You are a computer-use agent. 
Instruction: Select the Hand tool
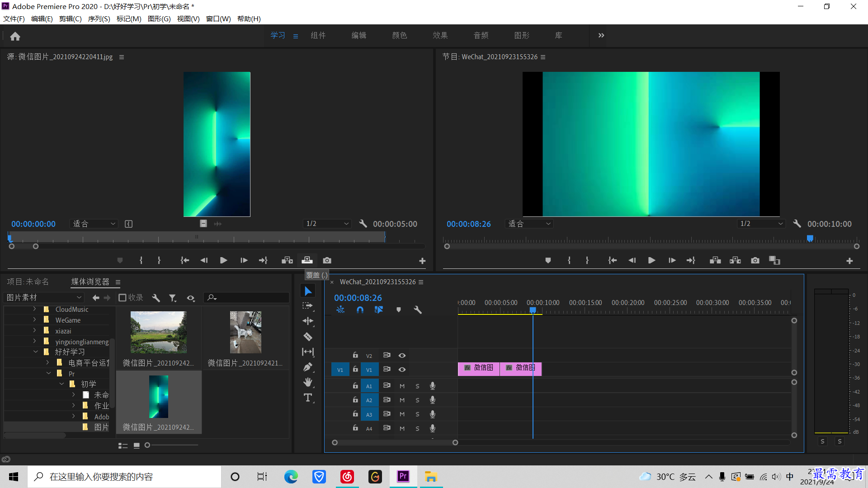pos(308,382)
